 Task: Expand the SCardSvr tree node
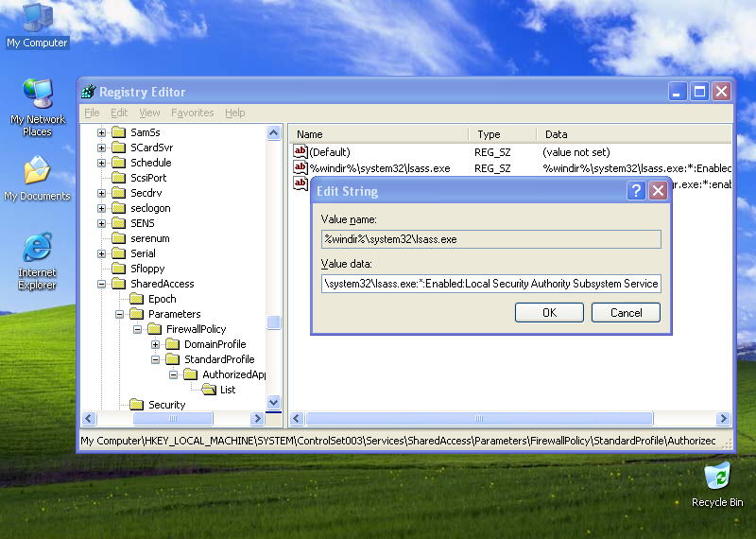pos(101,148)
